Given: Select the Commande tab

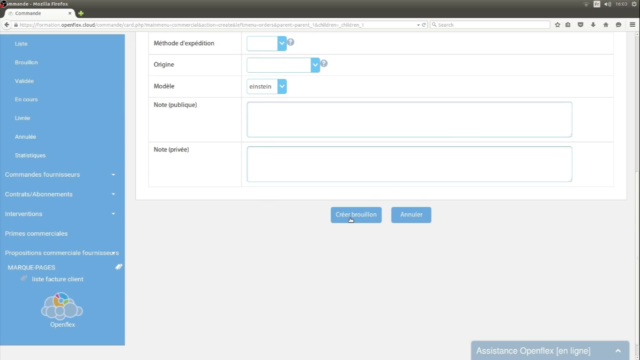Looking at the screenshot, I should [40, 13].
